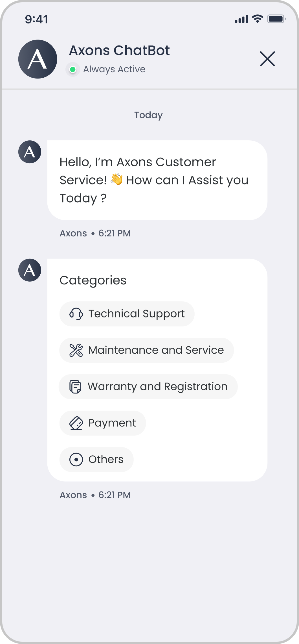Click the Axons ChatBot title

pos(119,51)
